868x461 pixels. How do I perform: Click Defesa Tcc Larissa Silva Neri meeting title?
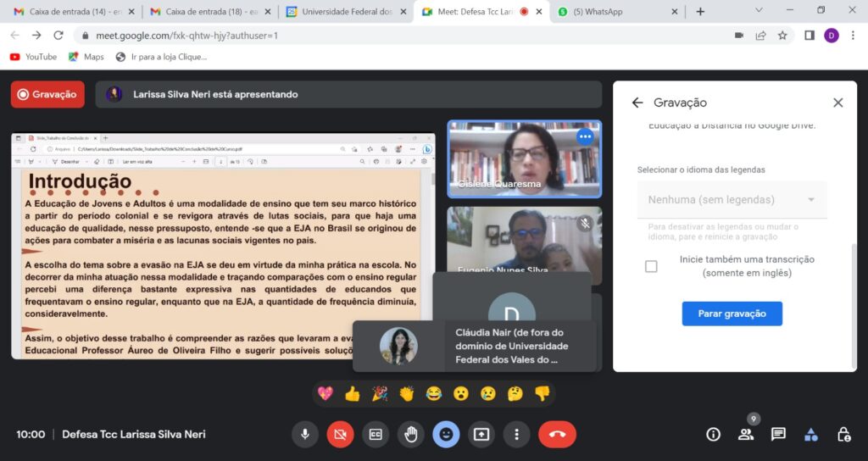click(133, 435)
